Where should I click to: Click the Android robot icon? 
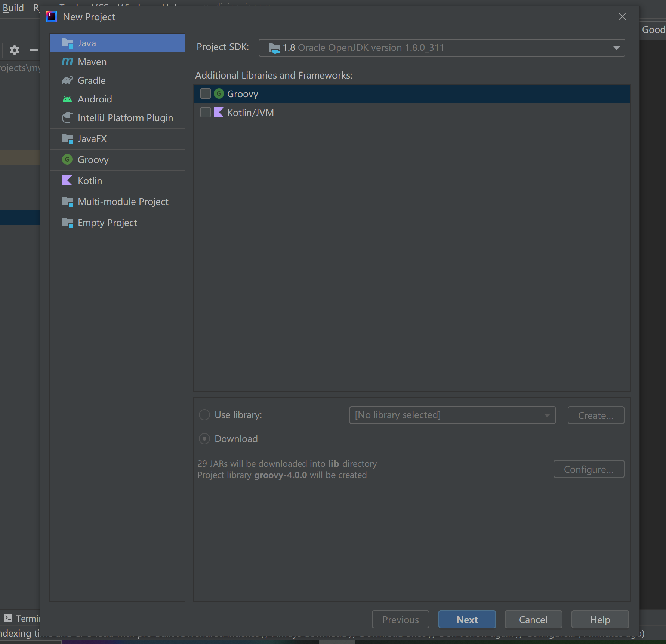67,99
